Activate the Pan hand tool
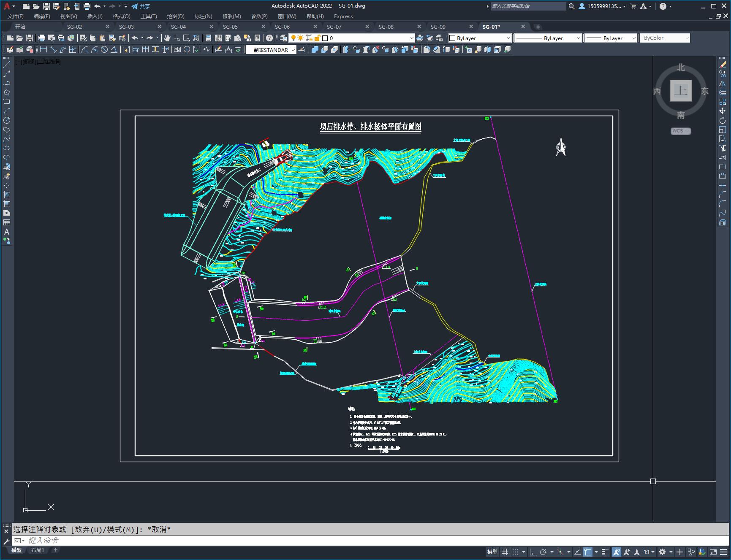 click(x=167, y=38)
